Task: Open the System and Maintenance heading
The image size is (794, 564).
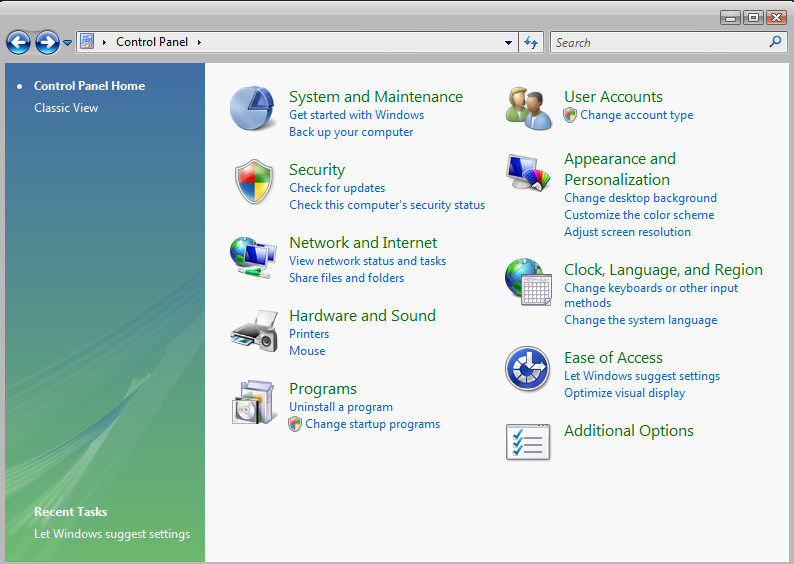Action: click(x=376, y=97)
